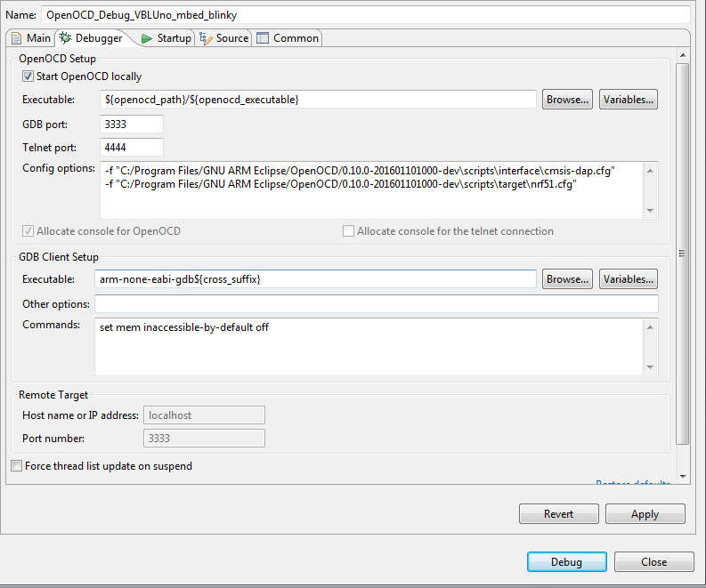Start debugging with the Debug button
The height and width of the screenshot is (588, 706).
tap(567, 562)
